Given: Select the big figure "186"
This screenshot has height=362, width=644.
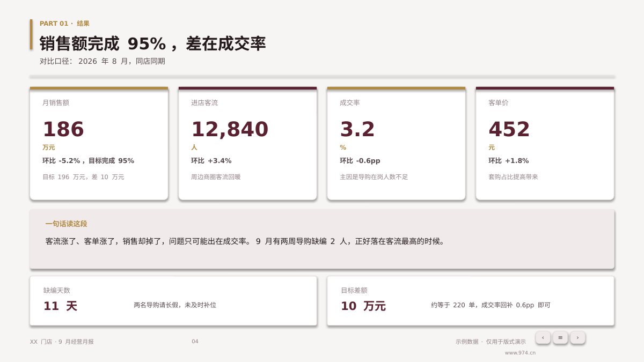Looking at the screenshot, I should (63, 129).
